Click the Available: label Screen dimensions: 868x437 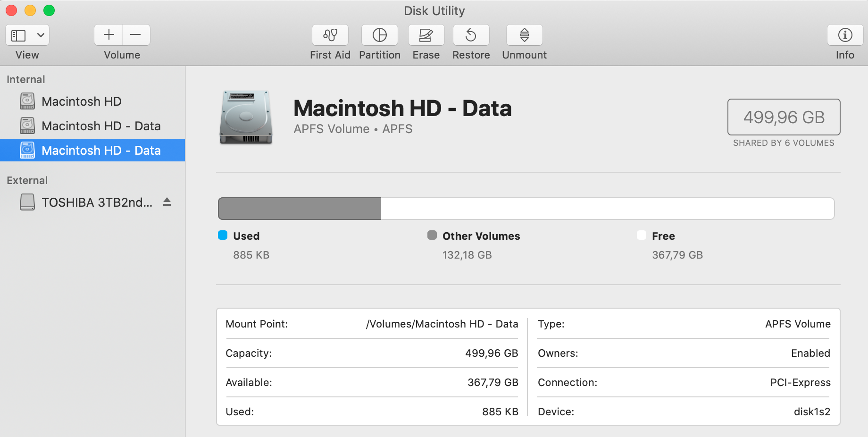(249, 382)
